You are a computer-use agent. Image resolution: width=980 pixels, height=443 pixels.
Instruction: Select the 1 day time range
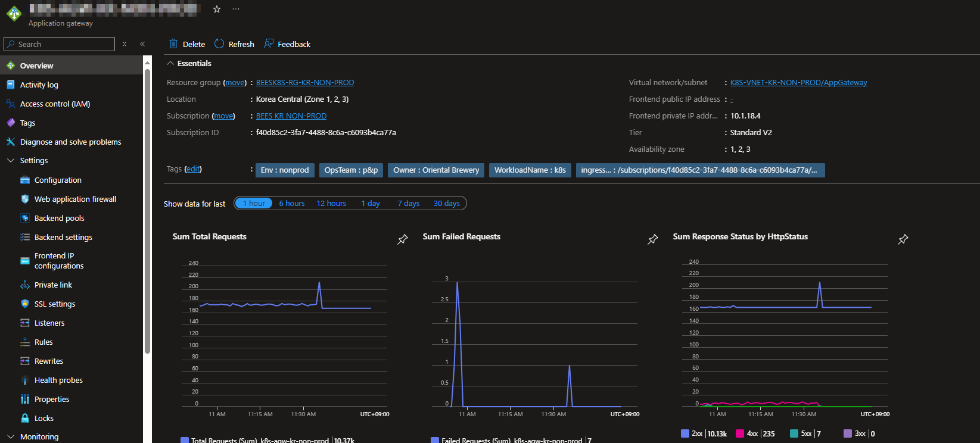pos(371,203)
